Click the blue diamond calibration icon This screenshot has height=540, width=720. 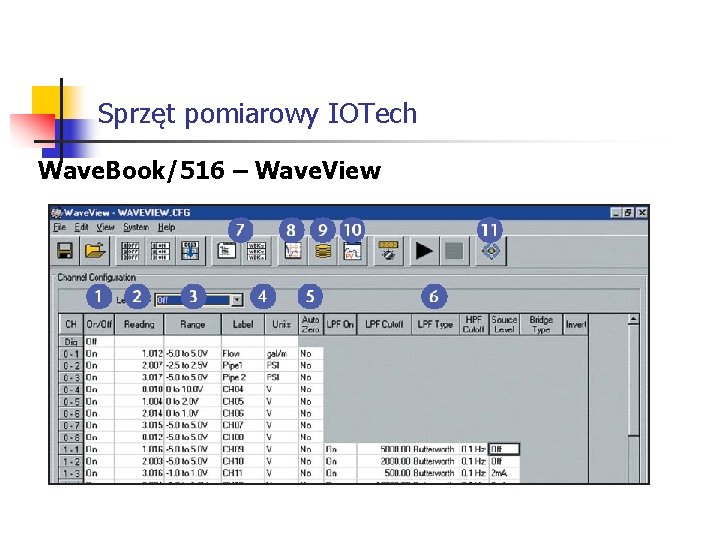[x=490, y=251]
